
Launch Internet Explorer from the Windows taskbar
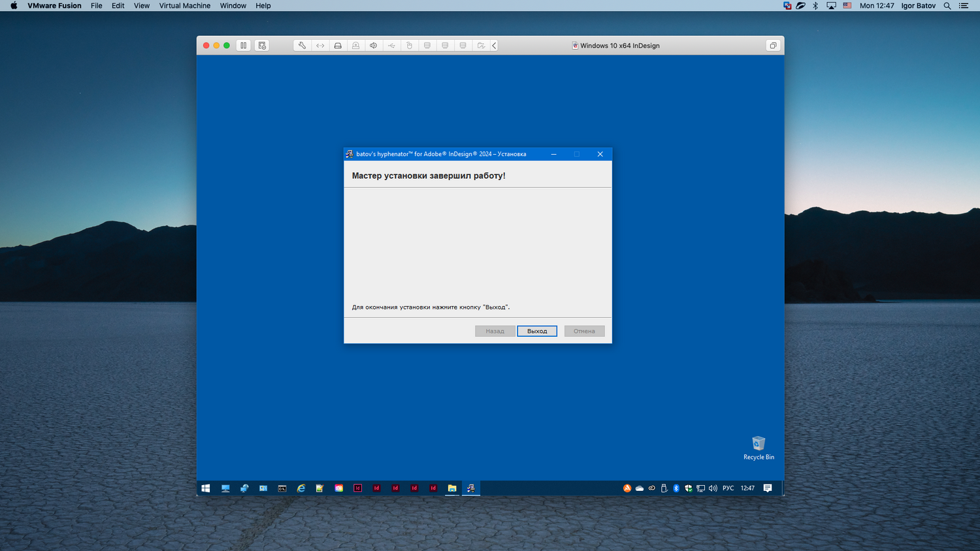pyautogui.click(x=301, y=488)
